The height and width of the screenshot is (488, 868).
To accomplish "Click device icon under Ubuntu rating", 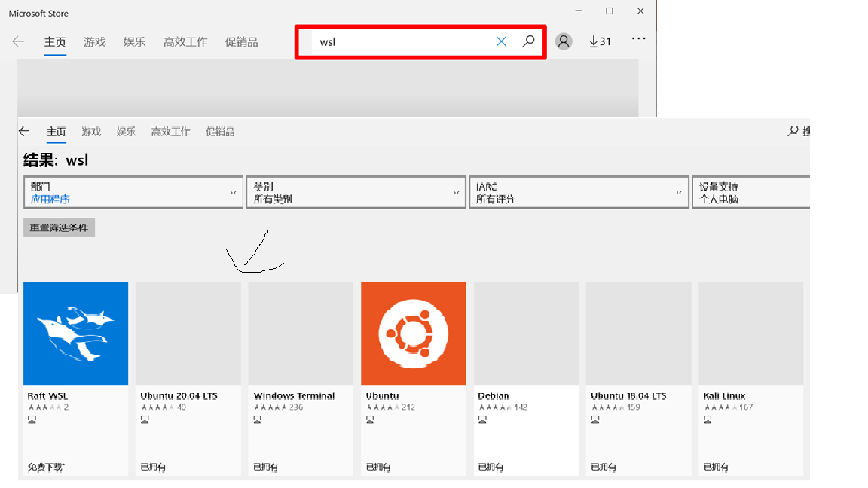I will coord(371,420).
